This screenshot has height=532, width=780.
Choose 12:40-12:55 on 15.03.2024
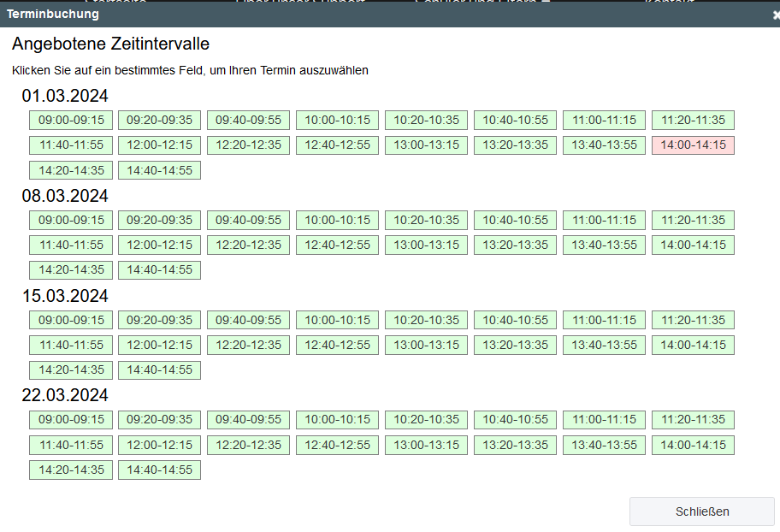pos(337,345)
